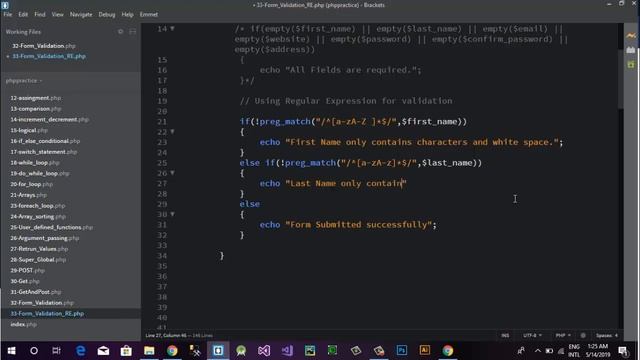Show hidden system tray icons chevron

(x=538, y=351)
